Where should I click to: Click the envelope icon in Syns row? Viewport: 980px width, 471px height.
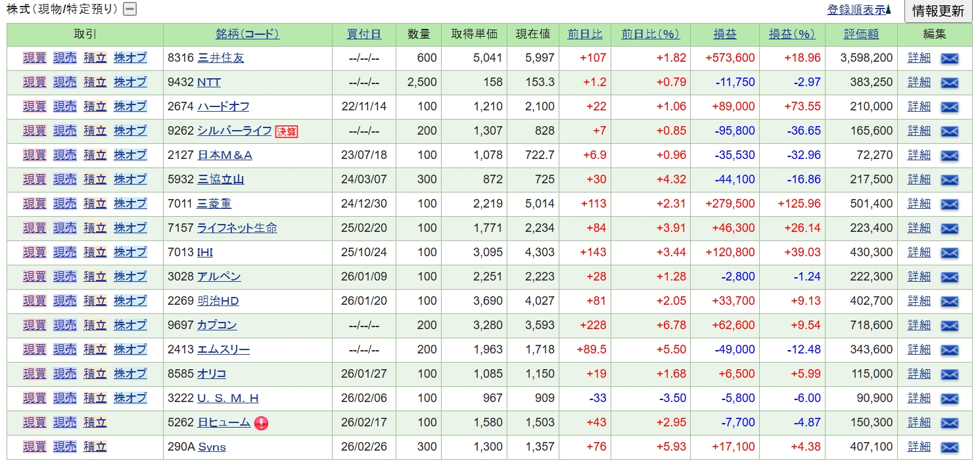pyautogui.click(x=949, y=447)
